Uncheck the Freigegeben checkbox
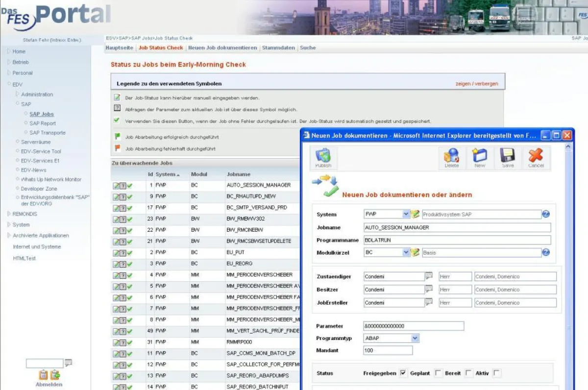Image resolution: width=588 pixels, height=390 pixels. click(403, 373)
